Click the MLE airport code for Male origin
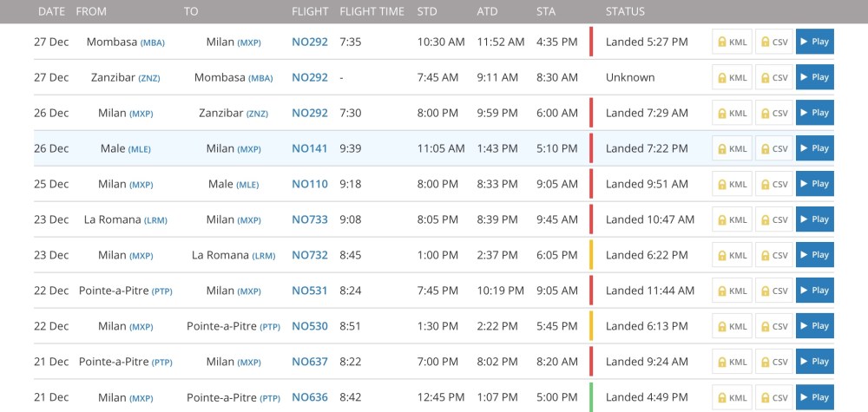This screenshot has height=412, width=868. click(140, 149)
